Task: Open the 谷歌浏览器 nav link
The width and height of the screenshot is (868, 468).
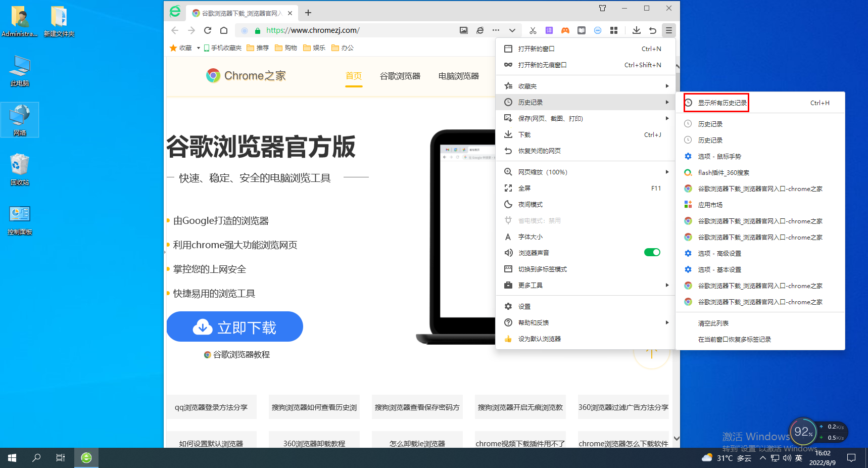Action: point(400,76)
